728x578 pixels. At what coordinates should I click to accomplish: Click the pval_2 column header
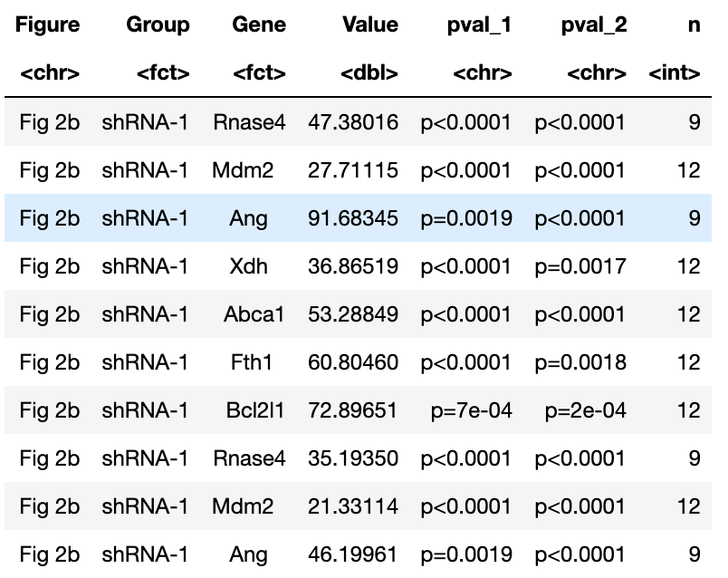[x=594, y=25]
